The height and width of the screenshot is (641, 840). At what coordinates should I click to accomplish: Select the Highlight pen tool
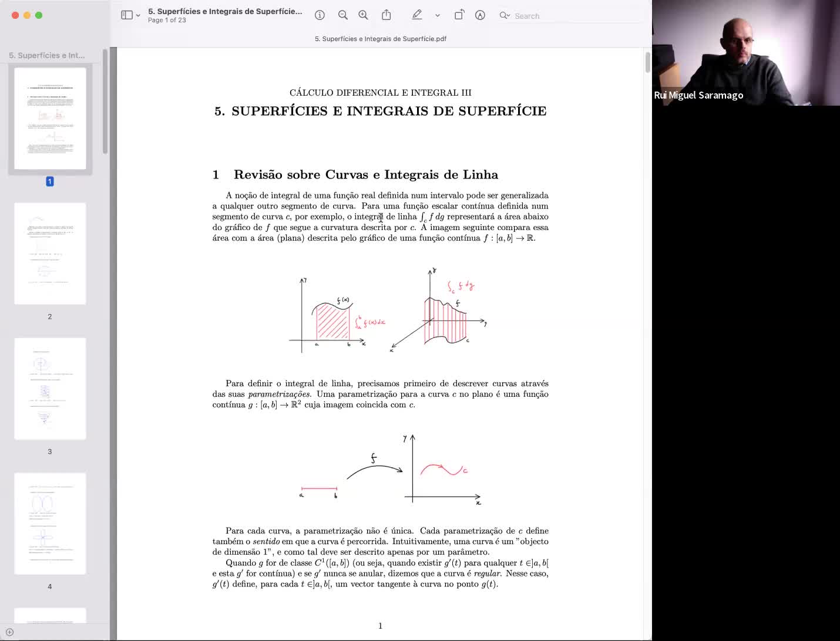tap(417, 15)
